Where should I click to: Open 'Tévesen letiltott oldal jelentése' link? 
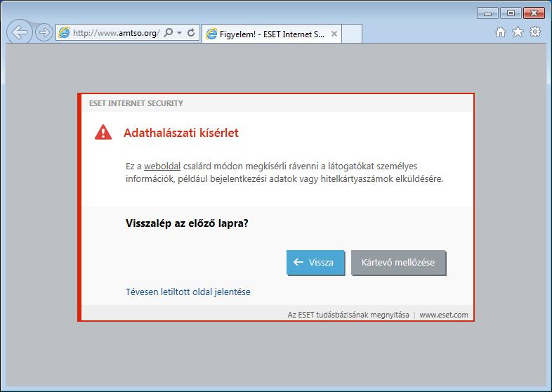click(188, 292)
